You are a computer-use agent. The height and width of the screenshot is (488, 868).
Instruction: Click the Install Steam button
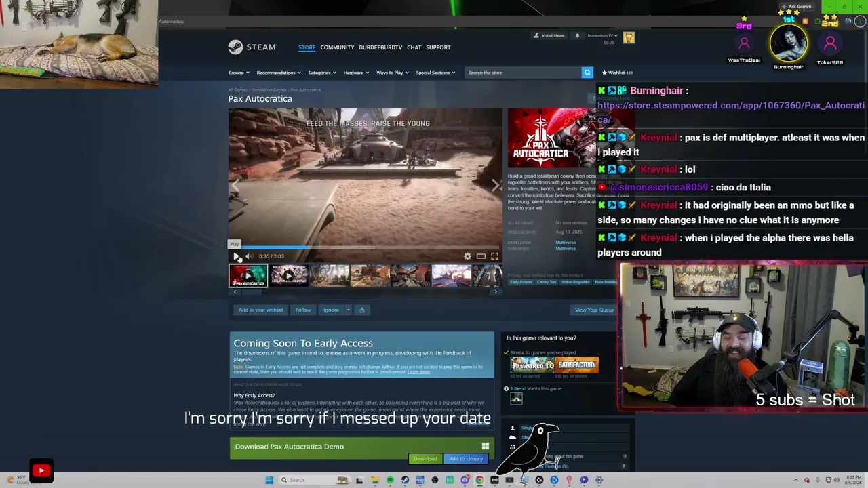[549, 36]
